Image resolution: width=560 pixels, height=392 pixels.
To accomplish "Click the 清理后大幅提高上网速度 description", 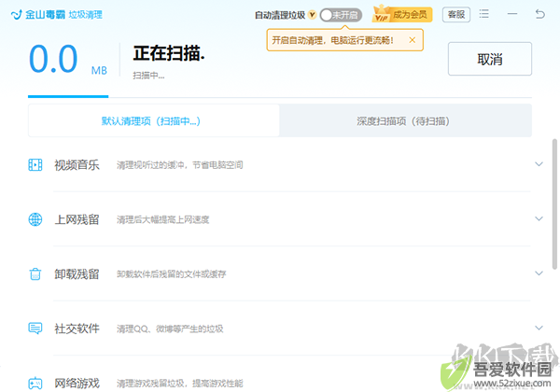I will pos(162,219).
